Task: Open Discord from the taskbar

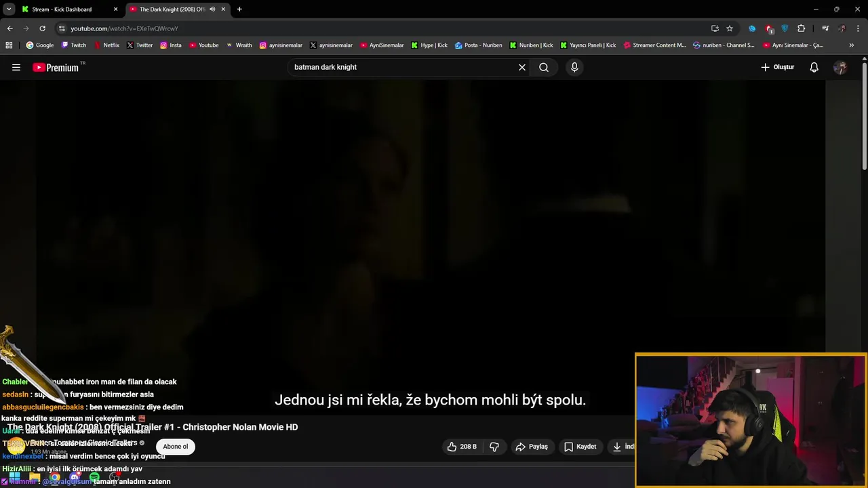Action: 75,478
